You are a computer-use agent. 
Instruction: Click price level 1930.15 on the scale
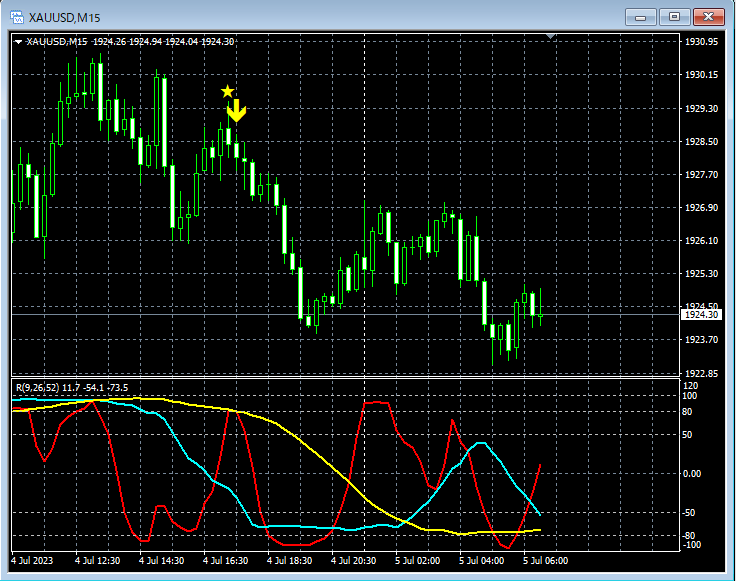pos(701,75)
